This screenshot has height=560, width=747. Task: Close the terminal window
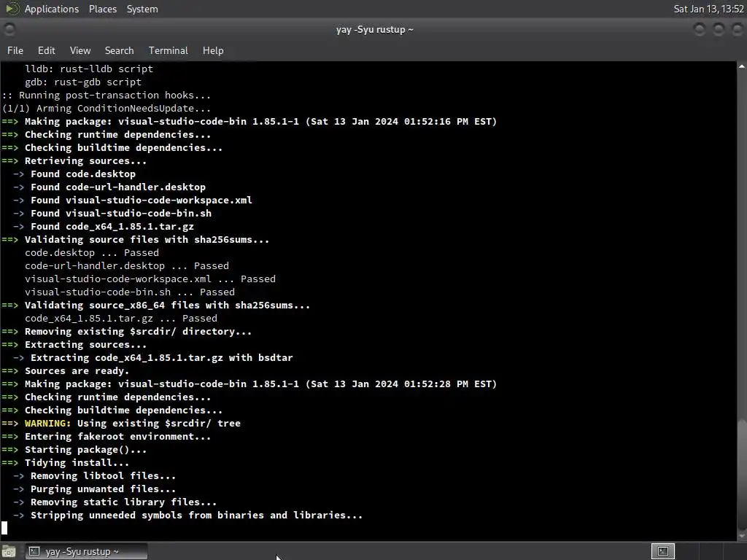(737, 29)
